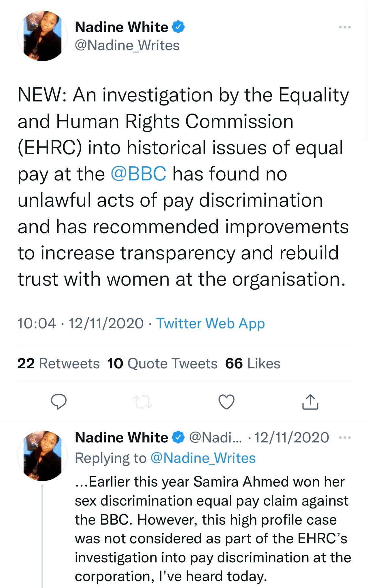Open the reply's 12/11/2020 timestamp
370x588 pixels.
(291, 437)
